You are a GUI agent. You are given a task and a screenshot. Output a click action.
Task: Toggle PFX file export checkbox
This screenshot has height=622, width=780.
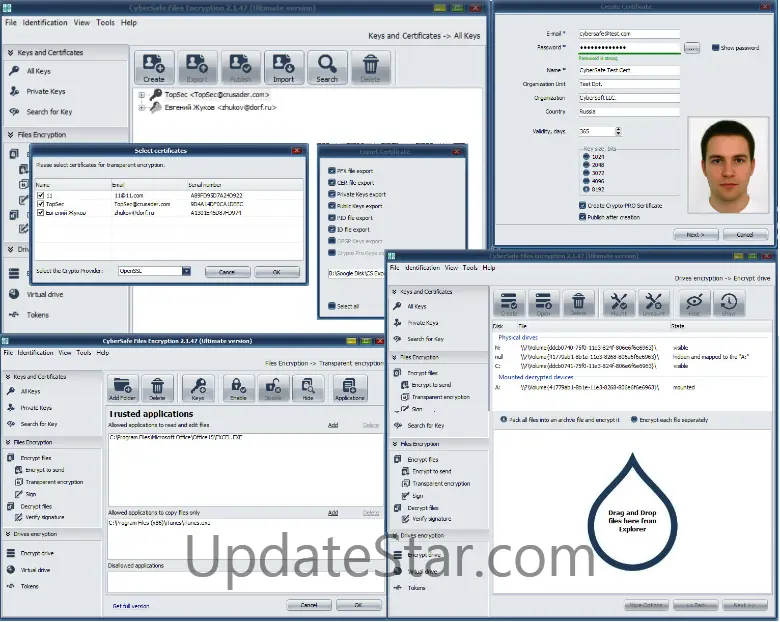[x=332, y=171]
